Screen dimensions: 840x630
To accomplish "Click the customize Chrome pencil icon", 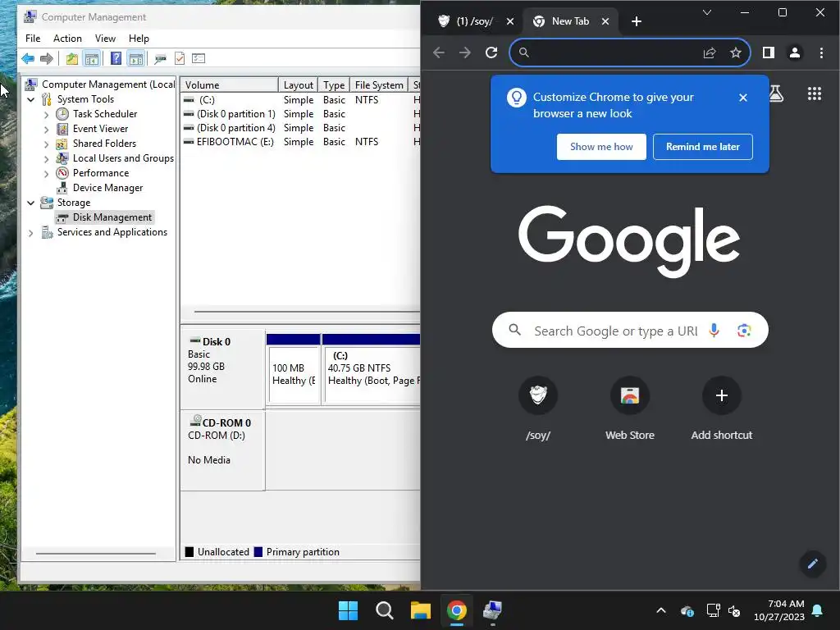I will [x=812, y=564].
